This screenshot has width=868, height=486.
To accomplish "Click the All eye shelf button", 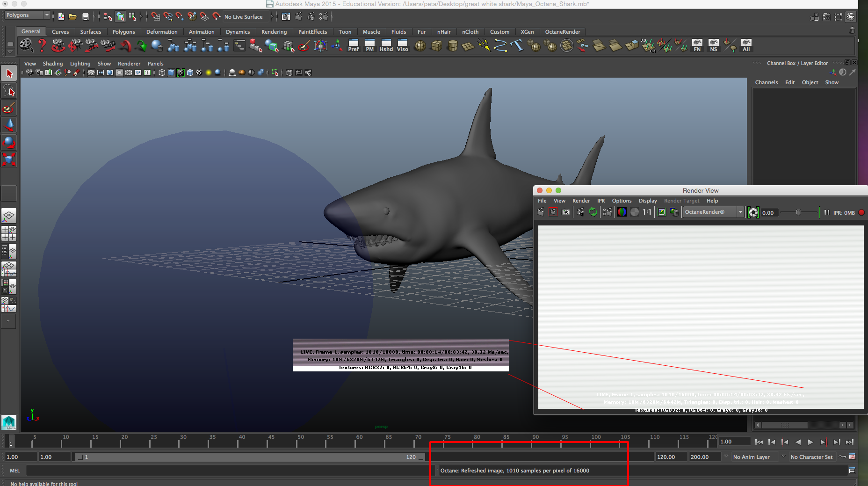I will pos(746,45).
